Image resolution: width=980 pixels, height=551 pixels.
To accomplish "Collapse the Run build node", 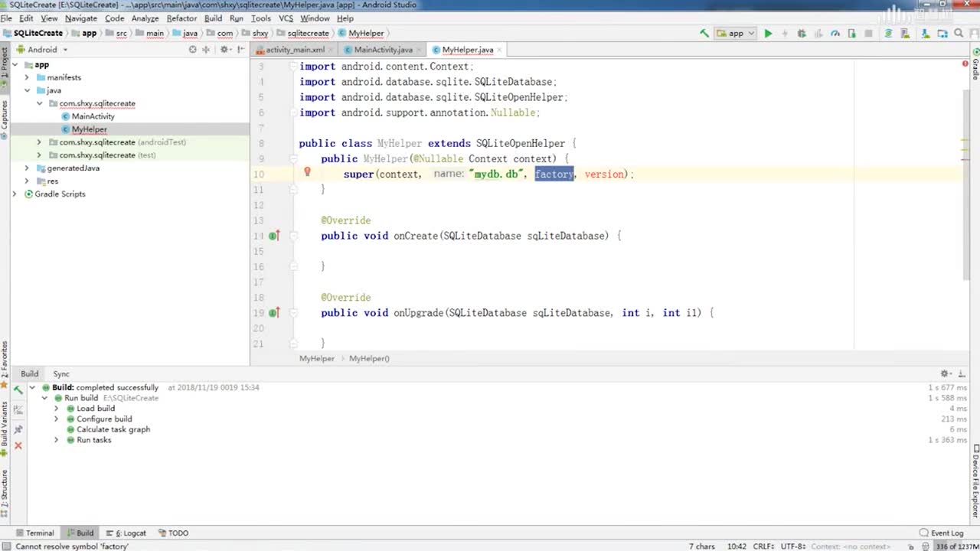I will point(44,398).
